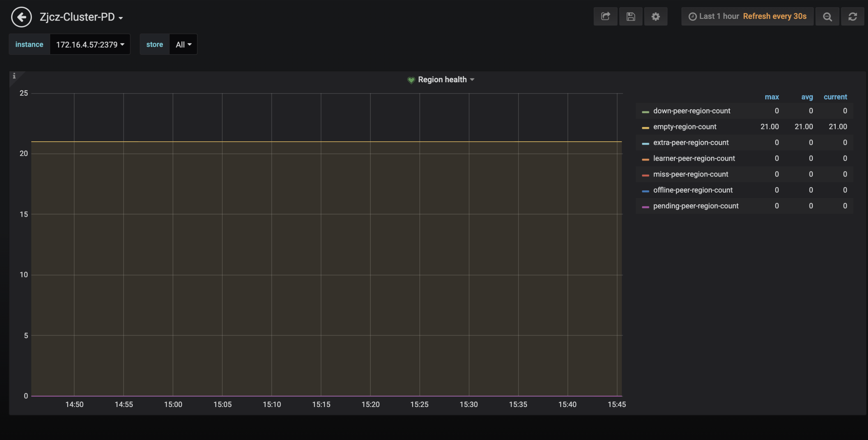
Task: Save dashboard with the floppy disk icon
Action: 630,17
